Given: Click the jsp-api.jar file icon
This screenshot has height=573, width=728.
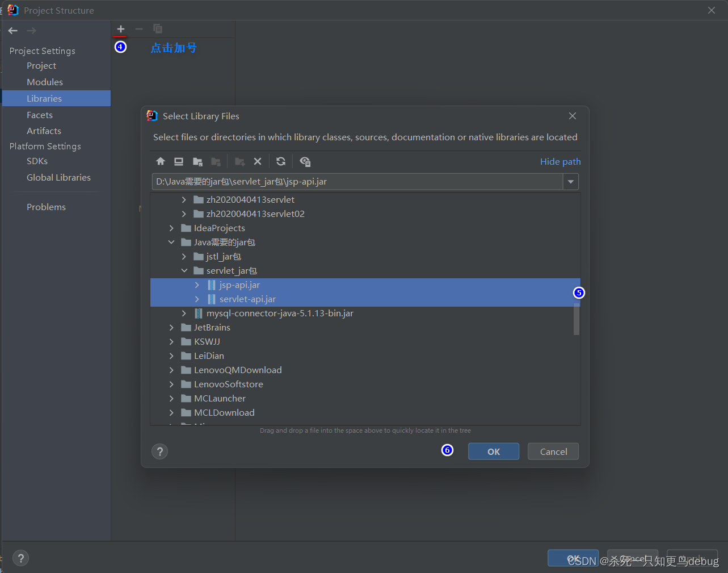Looking at the screenshot, I should [212, 285].
